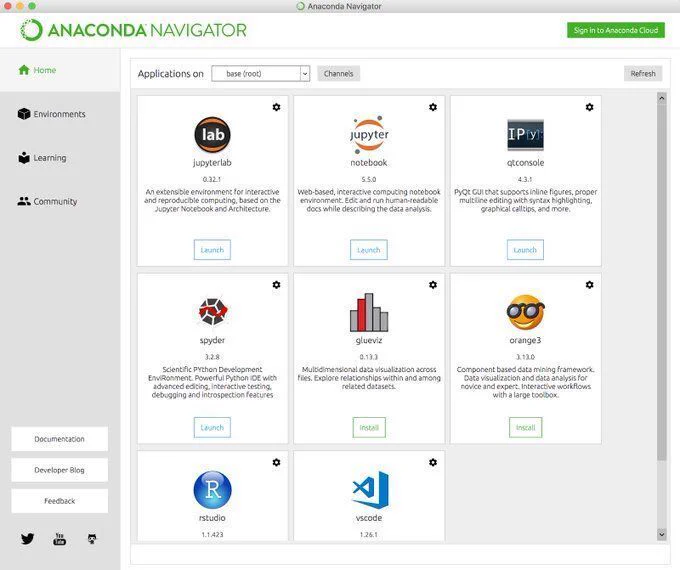Screen dimensions: 680x570
Task: Open the Environments section
Action: coord(52,114)
